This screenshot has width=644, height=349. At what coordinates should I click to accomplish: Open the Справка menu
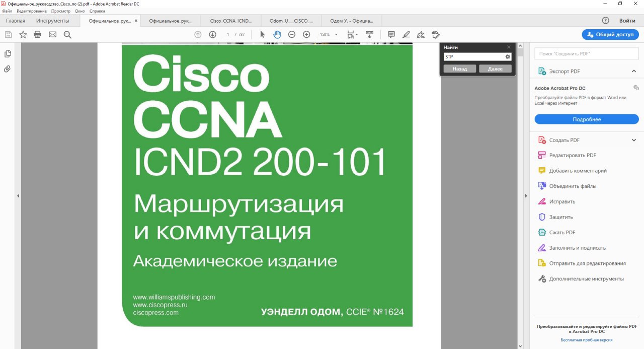click(x=97, y=11)
